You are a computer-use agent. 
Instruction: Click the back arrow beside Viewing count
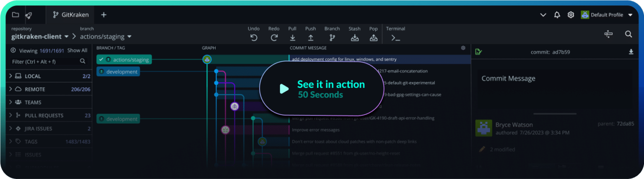pyautogui.click(x=13, y=50)
